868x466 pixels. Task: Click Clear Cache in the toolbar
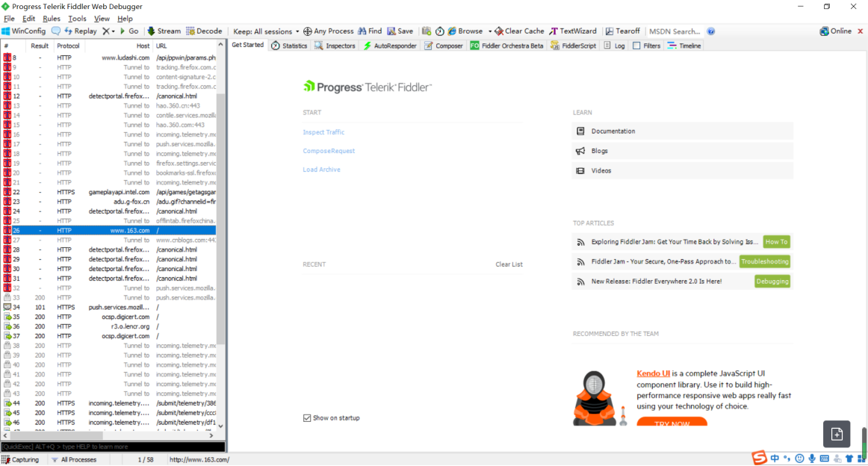pyautogui.click(x=519, y=31)
